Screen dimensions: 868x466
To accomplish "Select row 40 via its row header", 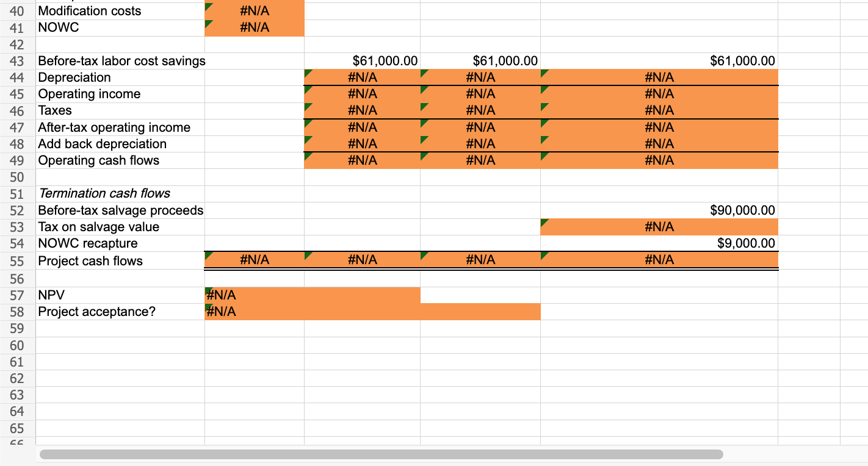I will pos(17,11).
